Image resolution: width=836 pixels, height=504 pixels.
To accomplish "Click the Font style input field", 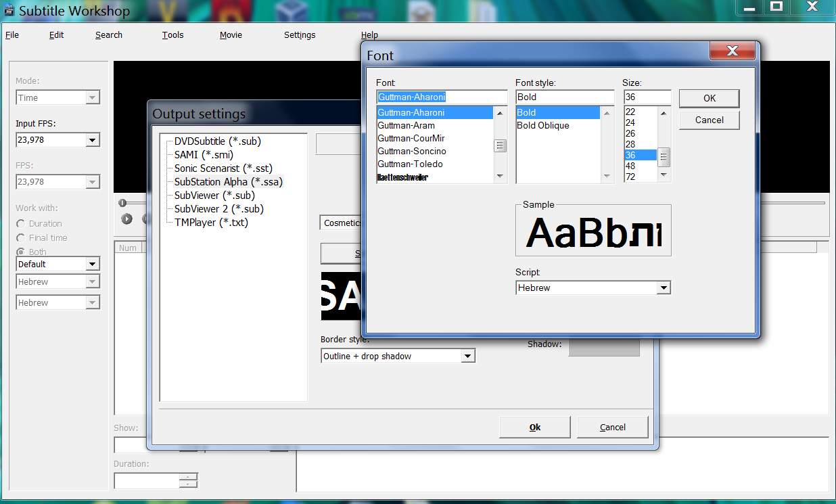I will point(565,97).
